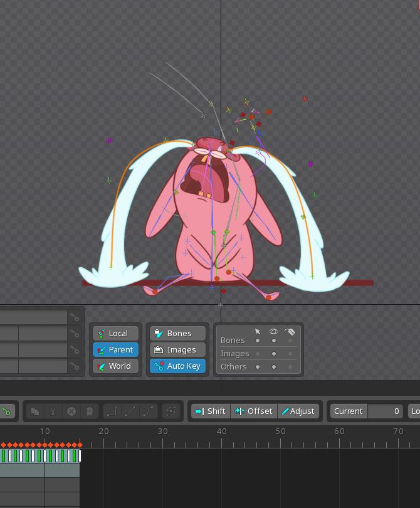Select the last white key bar in dopesheet row
The height and width of the screenshot is (508, 420).
pos(80,456)
